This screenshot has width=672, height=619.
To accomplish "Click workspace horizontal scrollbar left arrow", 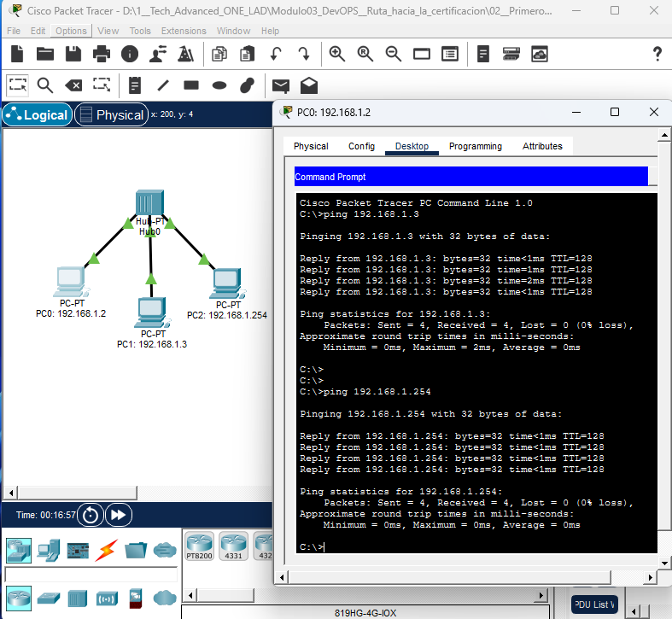I will click(x=11, y=493).
